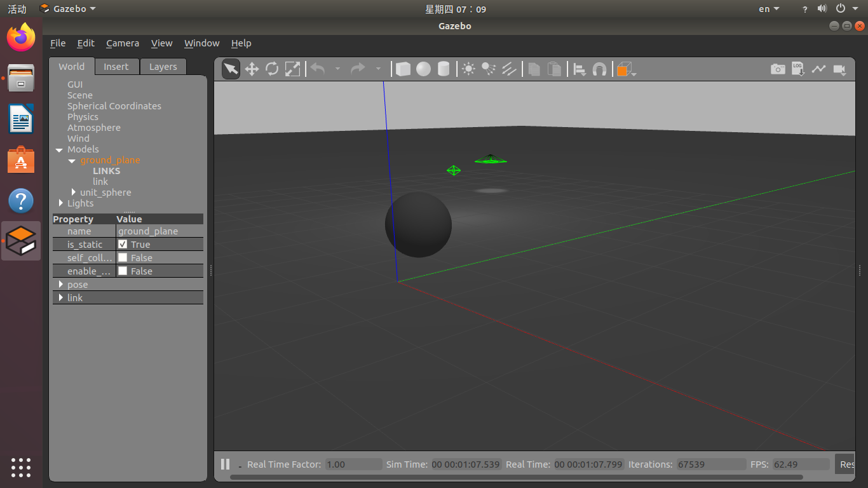Uncheck the is_static checkbox

123,245
